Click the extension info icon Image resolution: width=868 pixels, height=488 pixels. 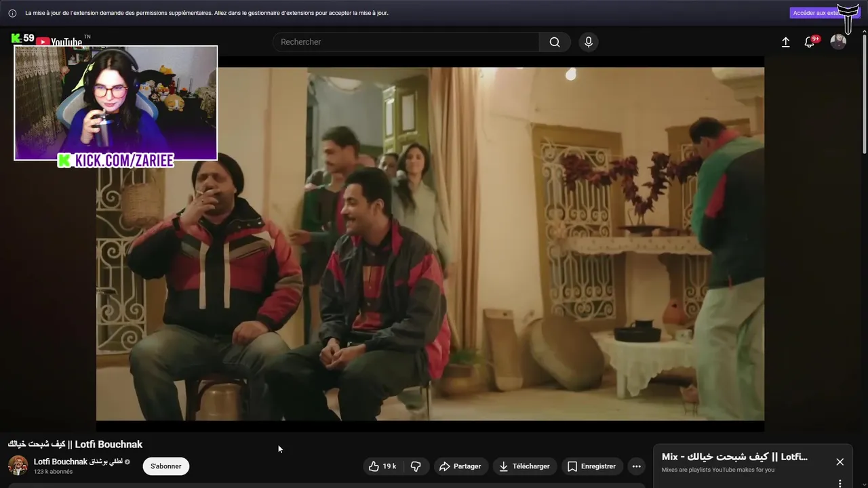click(x=12, y=13)
